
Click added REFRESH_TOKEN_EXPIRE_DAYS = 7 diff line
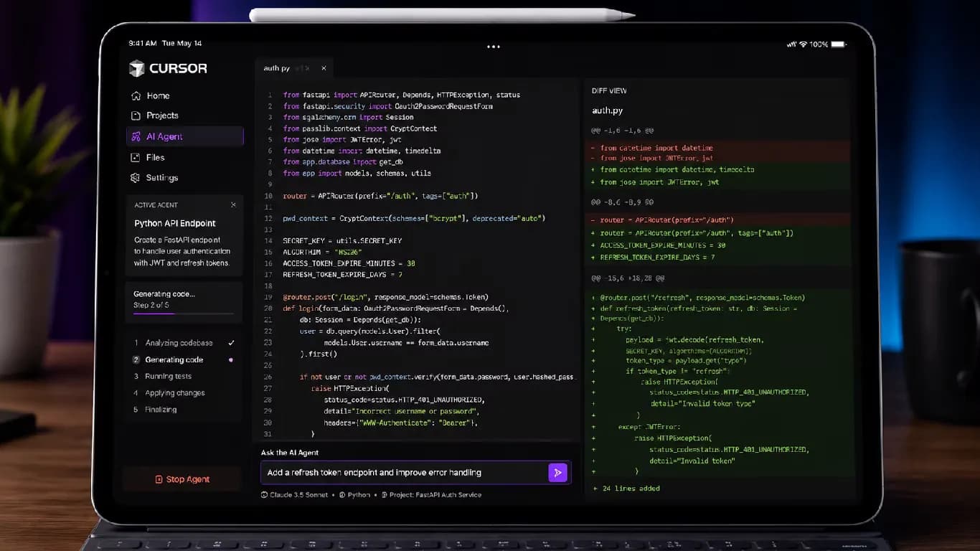coord(720,257)
